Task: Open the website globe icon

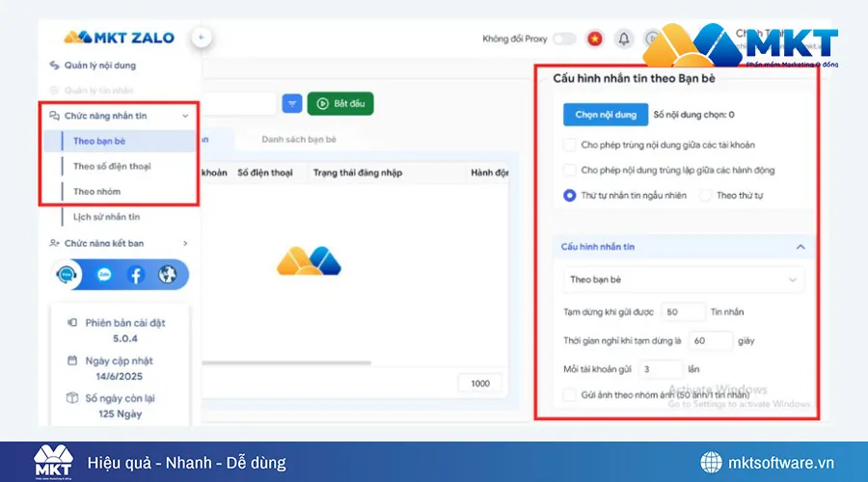Action: (167, 274)
